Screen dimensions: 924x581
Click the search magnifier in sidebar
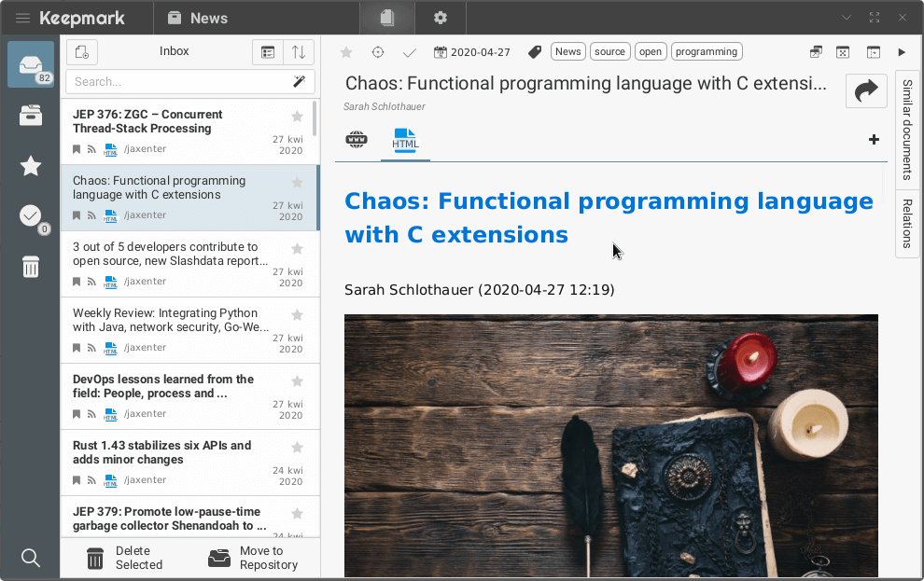pos(31,558)
